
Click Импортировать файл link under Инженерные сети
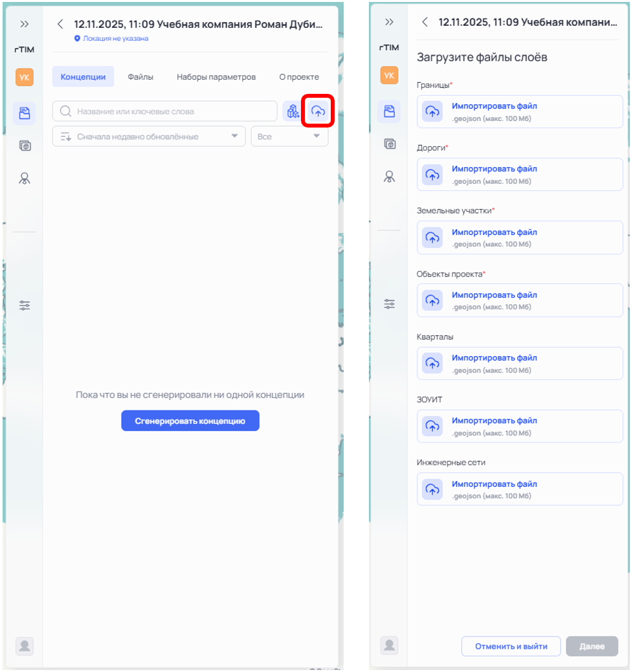(x=494, y=484)
